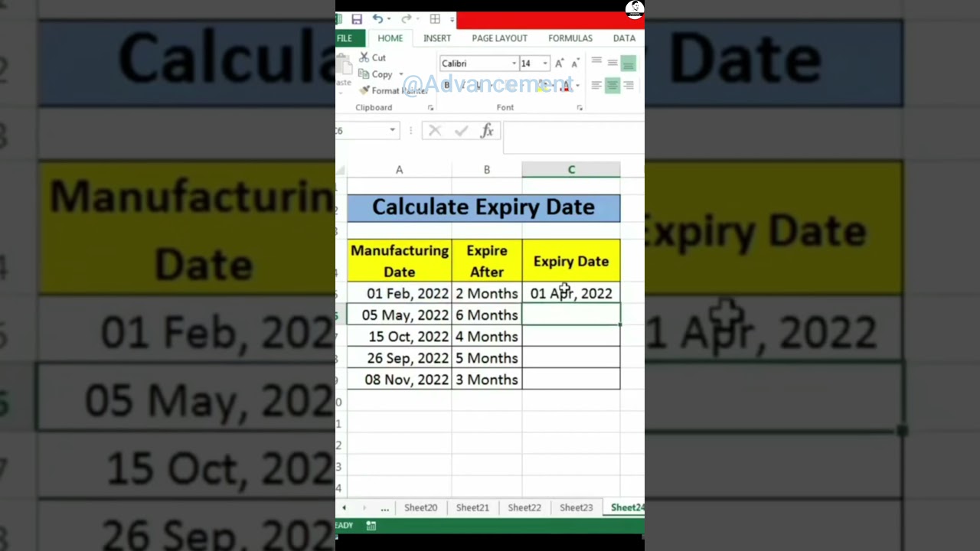Image resolution: width=980 pixels, height=551 pixels.
Task: Decrease font size with the smaller A icon
Action: (x=574, y=64)
